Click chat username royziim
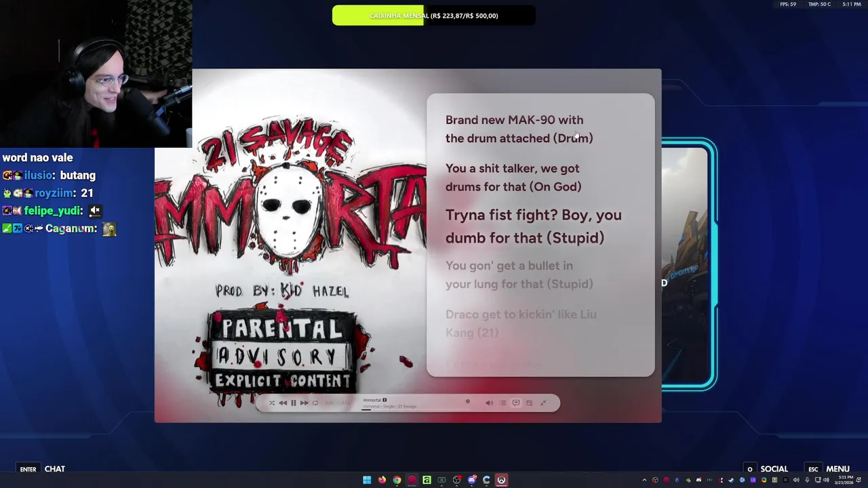 coord(54,192)
